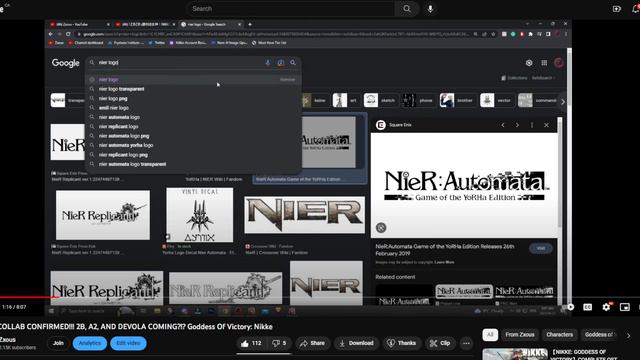Click the Edit video button
This screenshot has height=360, width=640.
coord(128,343)
